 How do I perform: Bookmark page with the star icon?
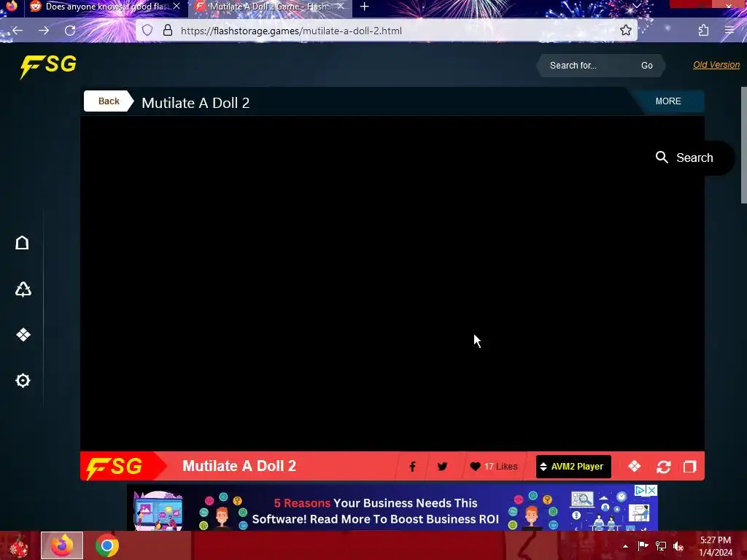tap(625, 31)
